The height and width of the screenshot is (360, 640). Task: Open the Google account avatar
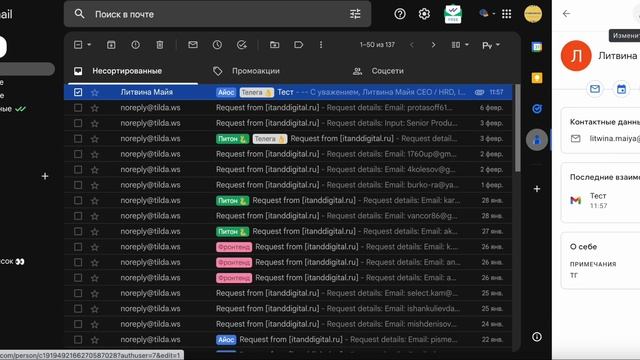point(533,14)
